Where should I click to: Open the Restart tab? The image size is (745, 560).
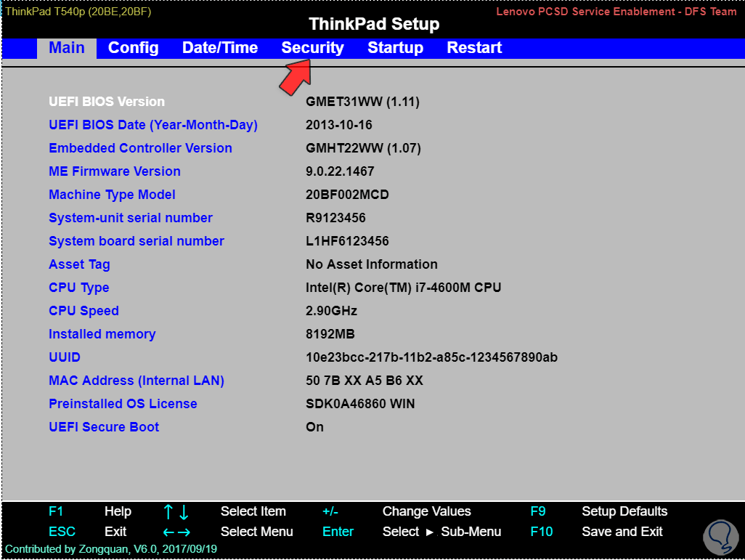(x=474, y=48)
